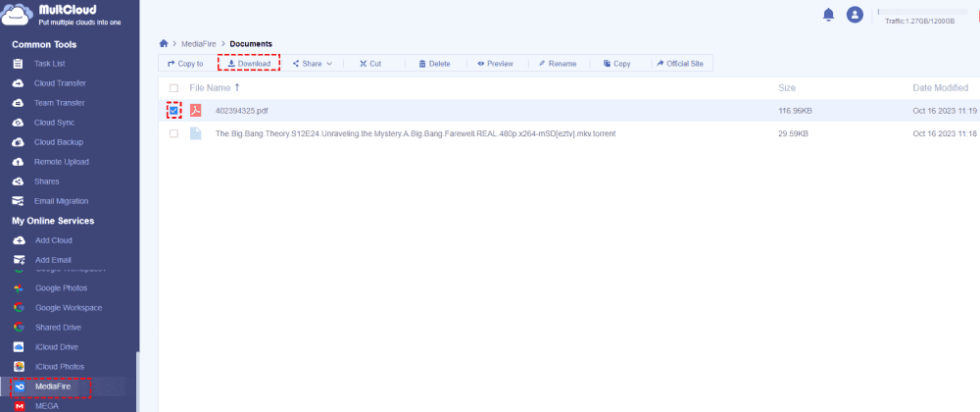
Task: Click Copy button in toolbar
Action: coord(616,64)
